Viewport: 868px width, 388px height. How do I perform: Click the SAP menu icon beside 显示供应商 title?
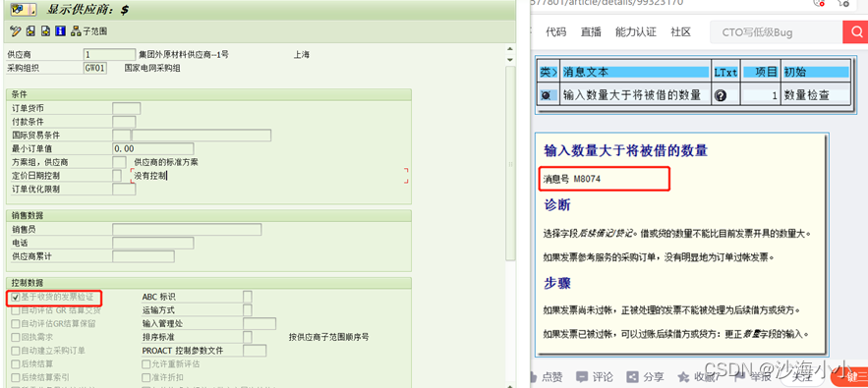24,10
